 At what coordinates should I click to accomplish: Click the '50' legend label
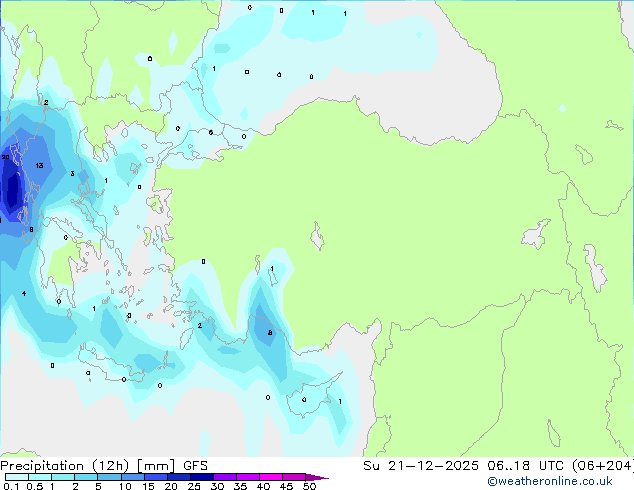[x=309, y=486]
